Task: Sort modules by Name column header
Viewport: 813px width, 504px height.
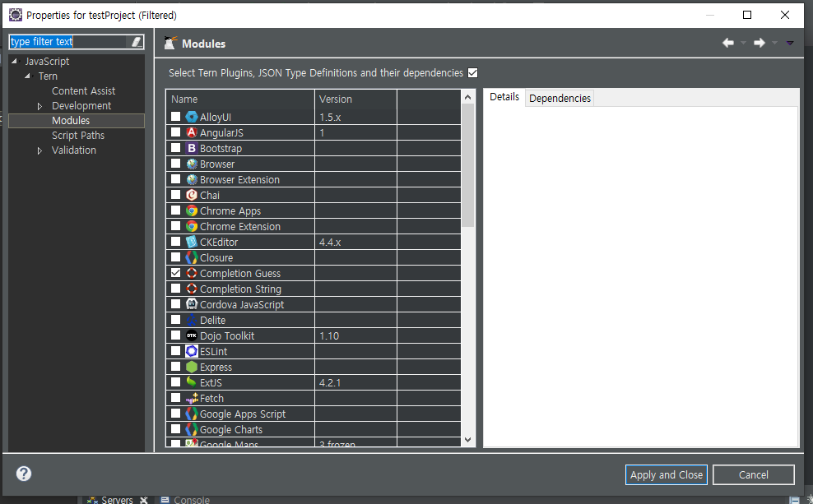Action: (x=240, y=99)
